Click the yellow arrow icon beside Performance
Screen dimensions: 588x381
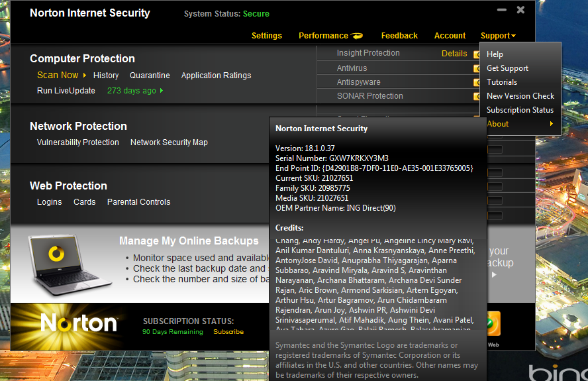pos(357,36)
